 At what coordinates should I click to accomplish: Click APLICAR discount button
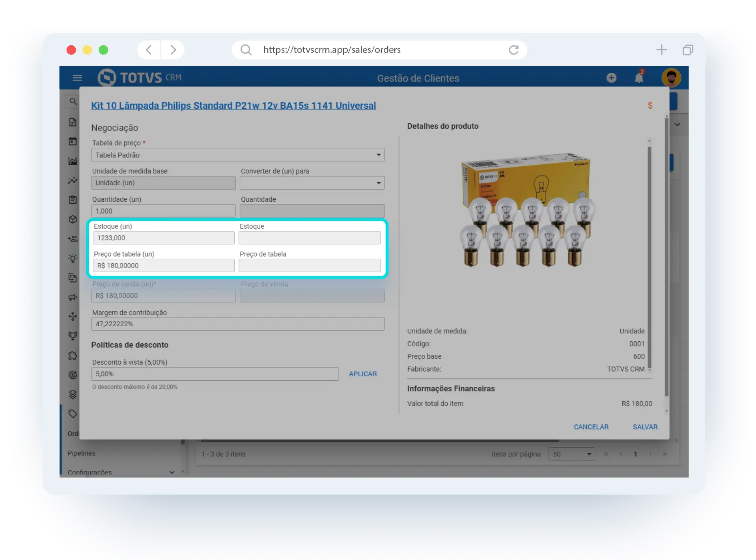tap(363, 374)
